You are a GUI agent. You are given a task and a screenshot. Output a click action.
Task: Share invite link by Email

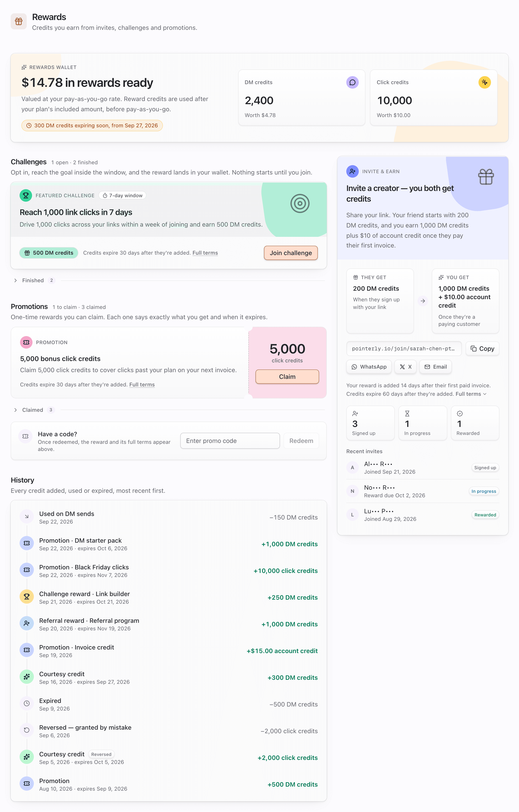(x=435, y=367)
